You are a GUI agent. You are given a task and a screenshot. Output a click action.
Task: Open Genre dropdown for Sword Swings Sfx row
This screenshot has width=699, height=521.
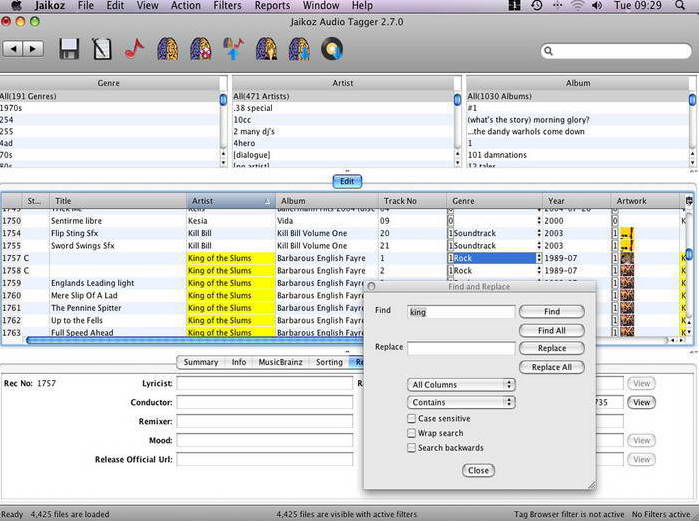click(539, 246)
